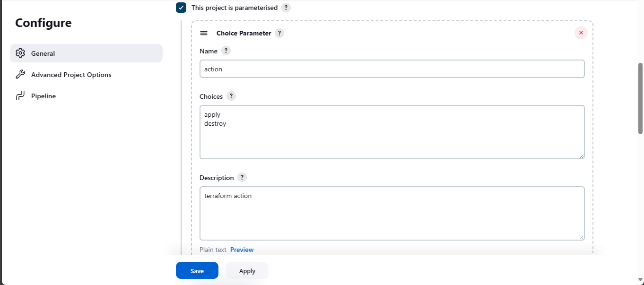This screenshot has height=285, width=644.
Task: Open help for 'This project is parameterised'
Action: click(x=286, y=8)
